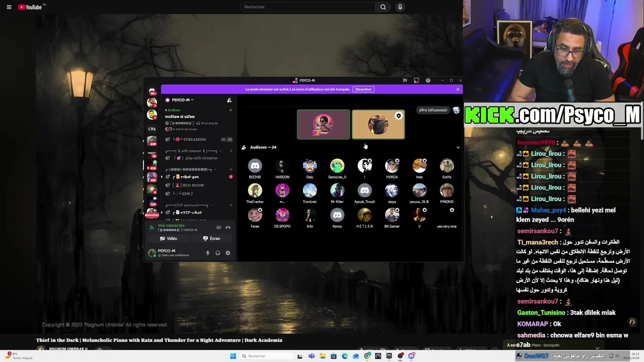Open Daly's audience avatar
This screenshot has height=362, width=644.
pyautogui.click(x=310, y=166)
